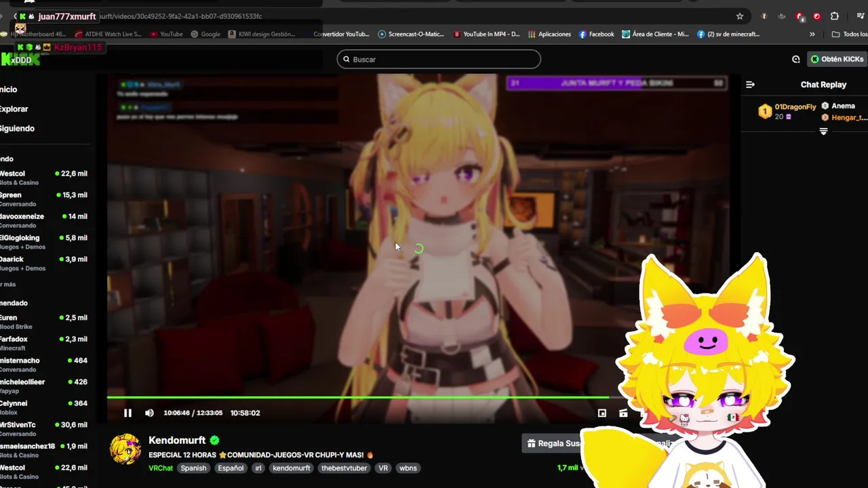Open Spreen channel in sidebar
Image resolution: width=868 pixels, height=488 pixels.
[44, 199]
